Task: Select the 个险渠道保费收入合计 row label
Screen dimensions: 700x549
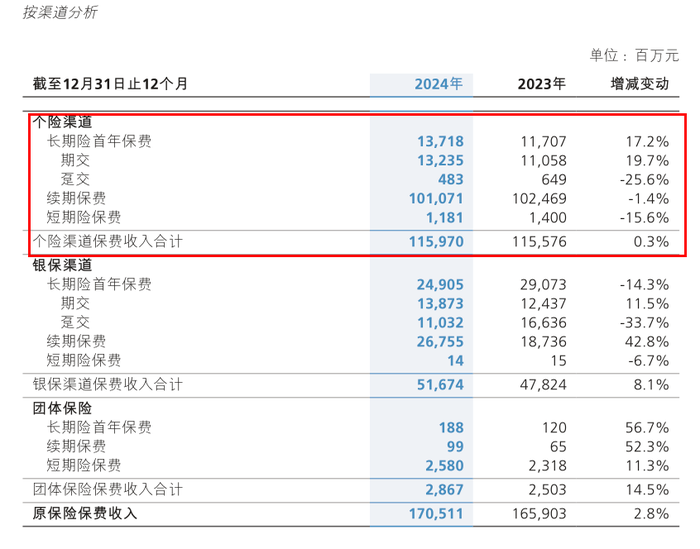Action: pos(108,241)
